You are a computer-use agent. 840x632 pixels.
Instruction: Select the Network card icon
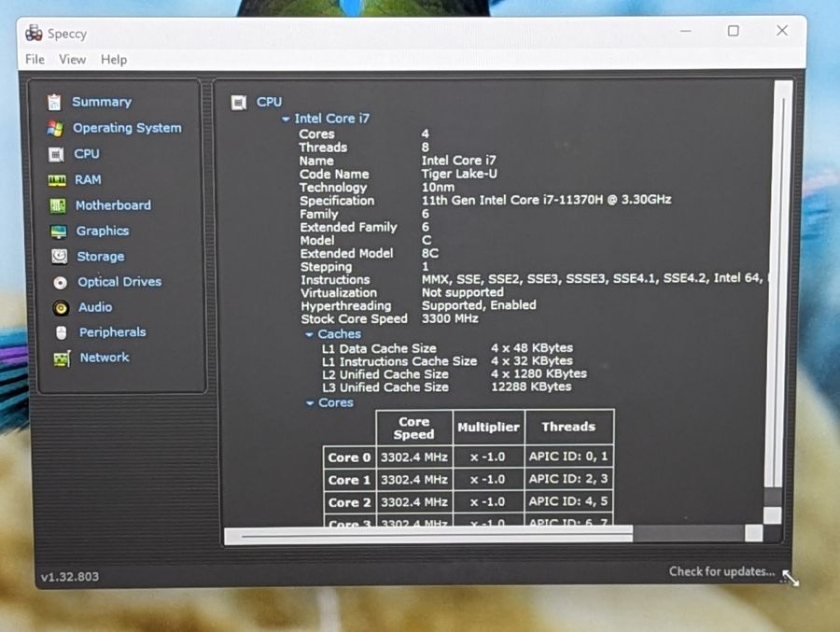coord(62,358)
